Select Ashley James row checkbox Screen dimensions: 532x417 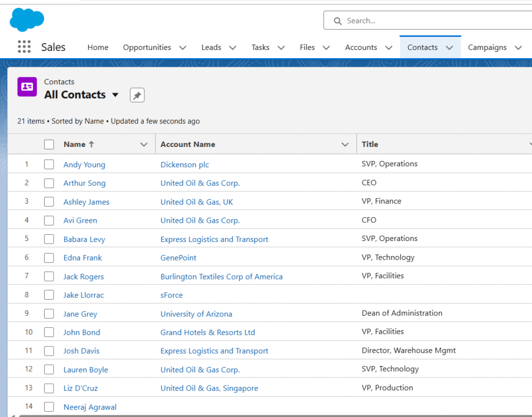point(49,201)
